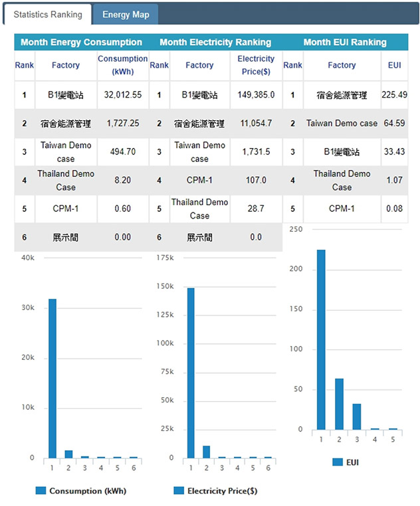Image resolution: width=420 pixels, height=506 pixels.
Task: Select the 1.07 EUI value
Action: [x=395, y=180]
